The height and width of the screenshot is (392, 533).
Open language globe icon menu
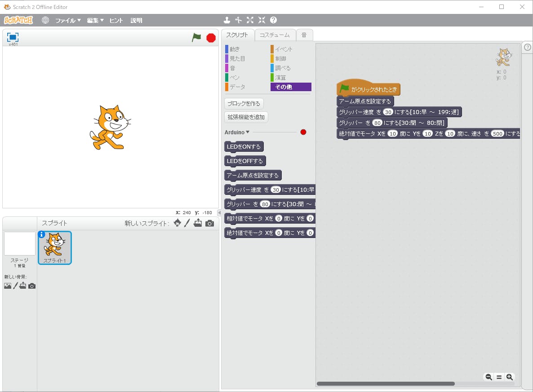45,20
